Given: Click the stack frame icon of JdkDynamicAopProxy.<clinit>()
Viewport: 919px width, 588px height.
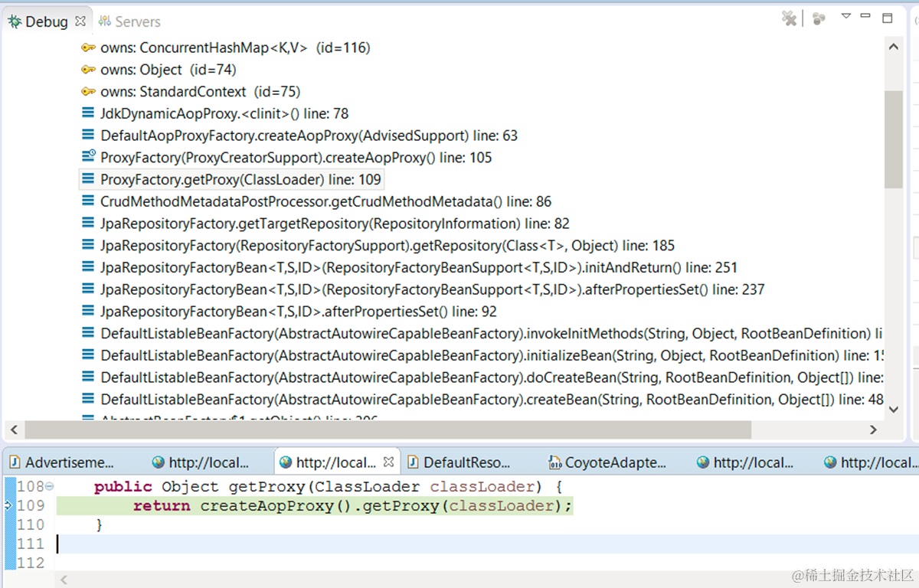Looking at the screenshot, I should (x=88, y=113).
